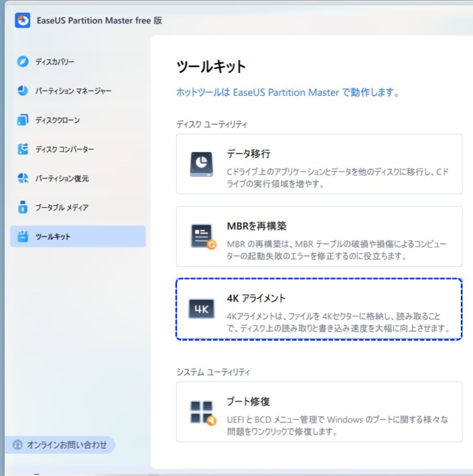Click the パーティション復元 icon
This screenshot has height=476, width=473.
point(23,178)
